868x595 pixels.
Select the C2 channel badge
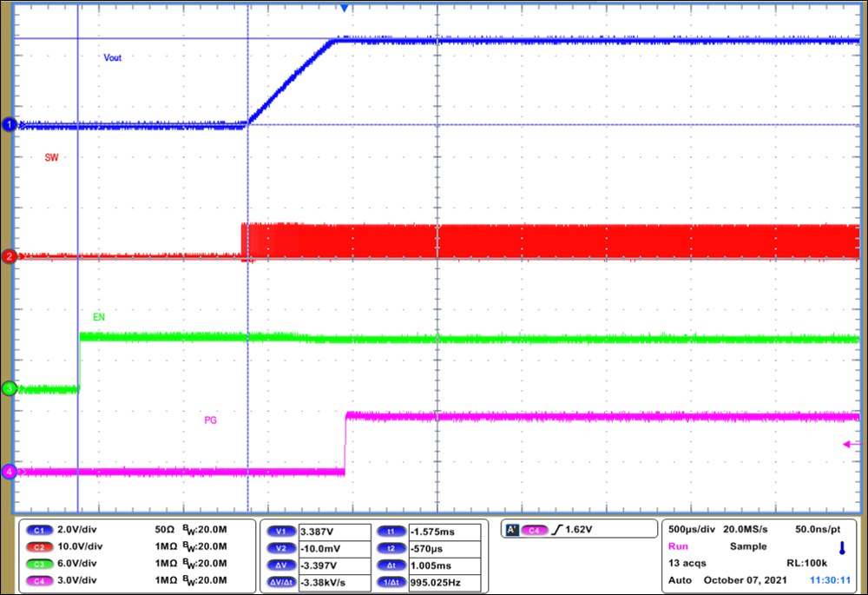(x=38, y=546)
